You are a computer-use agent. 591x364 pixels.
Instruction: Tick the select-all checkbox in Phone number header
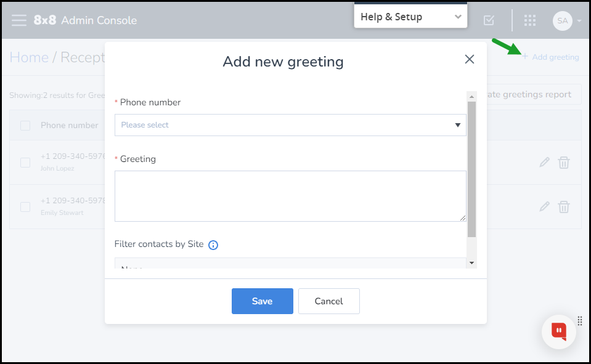[x=25, y=126]
